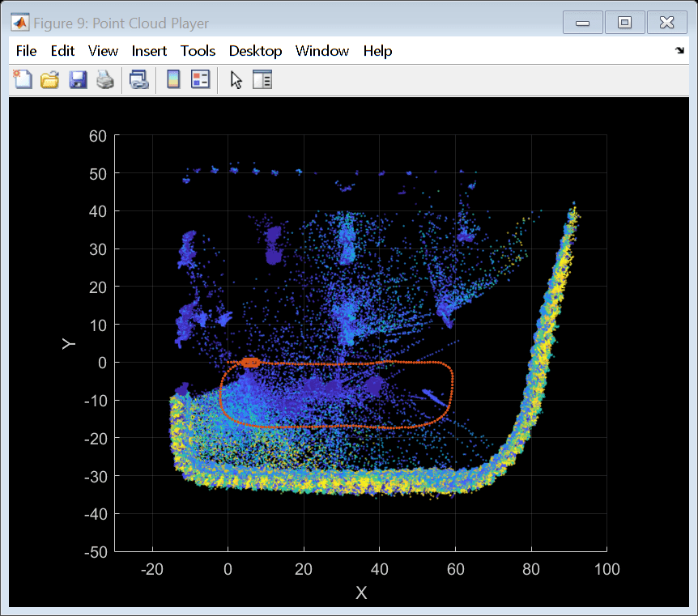This screenshot has width=698, height=616.
Task: Select the X axis label
Action: (361, 593)
